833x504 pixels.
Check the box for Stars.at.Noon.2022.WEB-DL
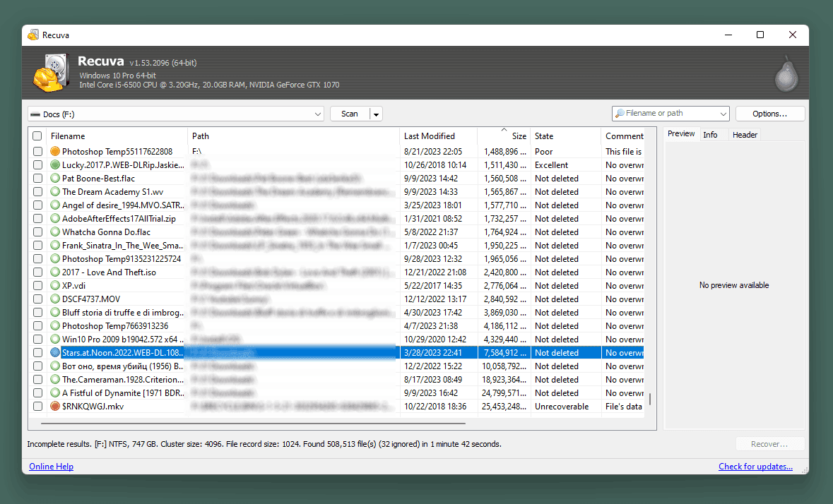click(x=37, y=352)
